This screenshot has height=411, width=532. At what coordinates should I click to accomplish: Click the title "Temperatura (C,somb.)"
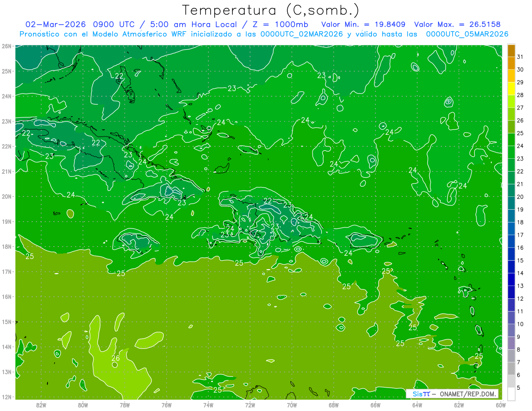[x=271, y=10]
